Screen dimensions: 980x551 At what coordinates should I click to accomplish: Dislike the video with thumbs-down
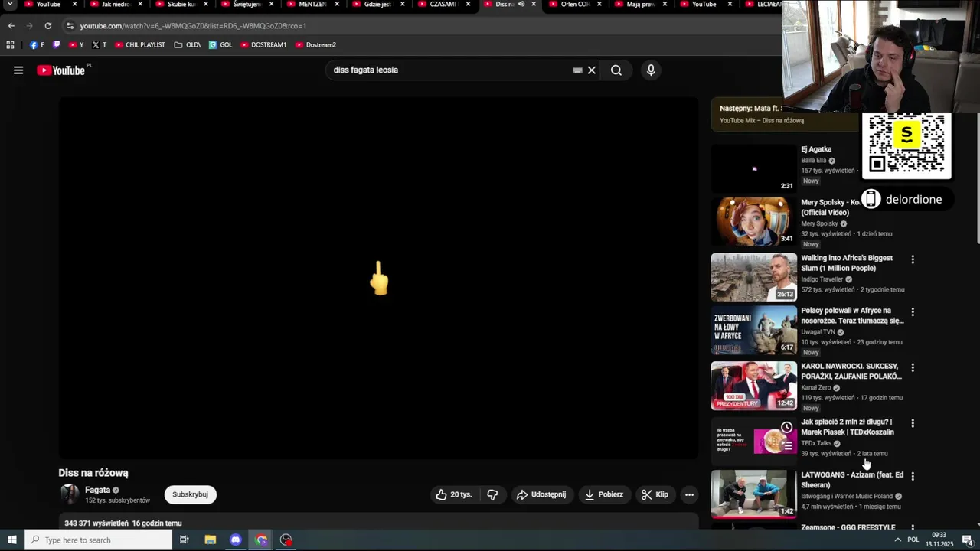pos(492,494)
